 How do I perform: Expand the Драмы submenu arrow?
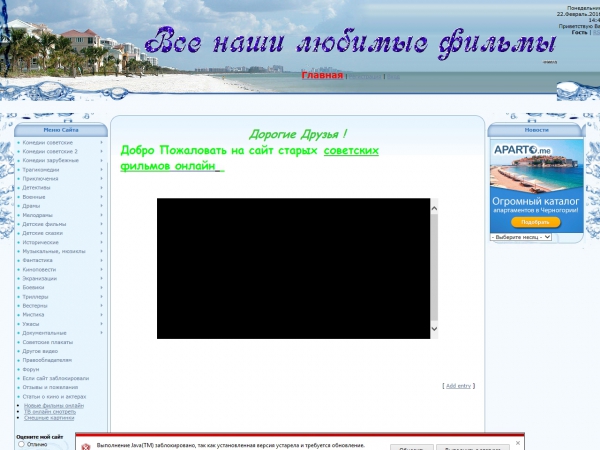(x=101, y=206)
